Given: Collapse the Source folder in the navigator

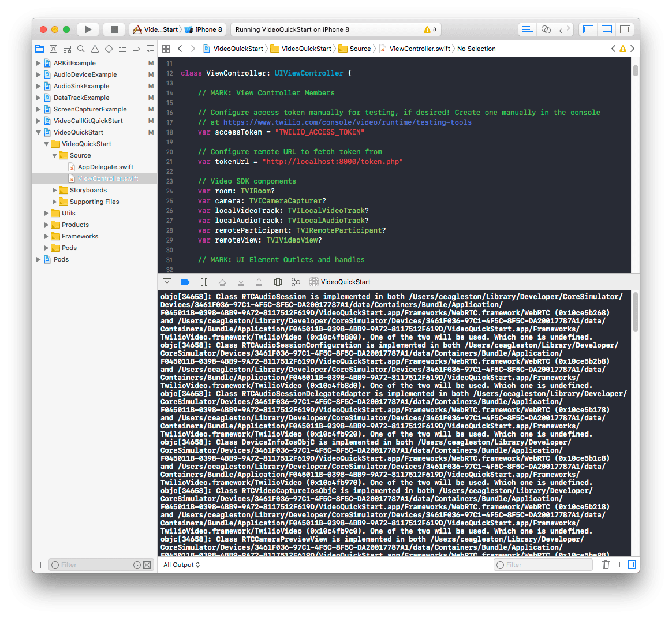Looking at the screenshot, I should coord(54,155).
